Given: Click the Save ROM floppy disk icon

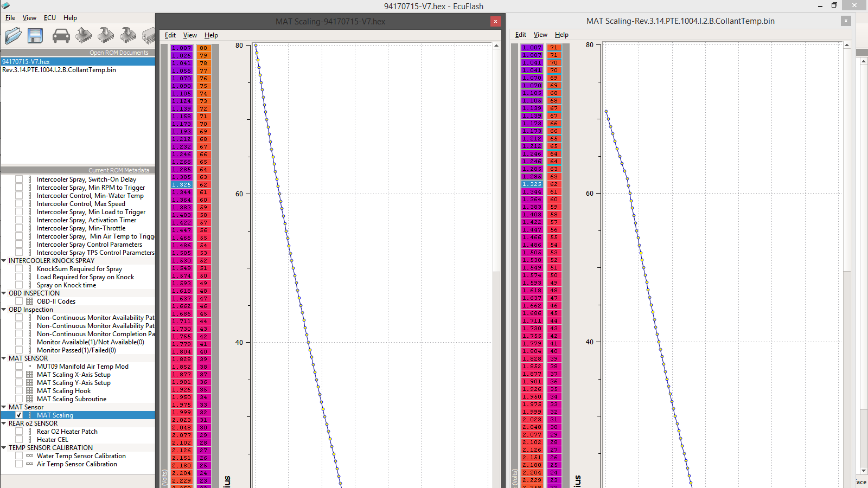Looking at the screenshot, I should point(35,36).
